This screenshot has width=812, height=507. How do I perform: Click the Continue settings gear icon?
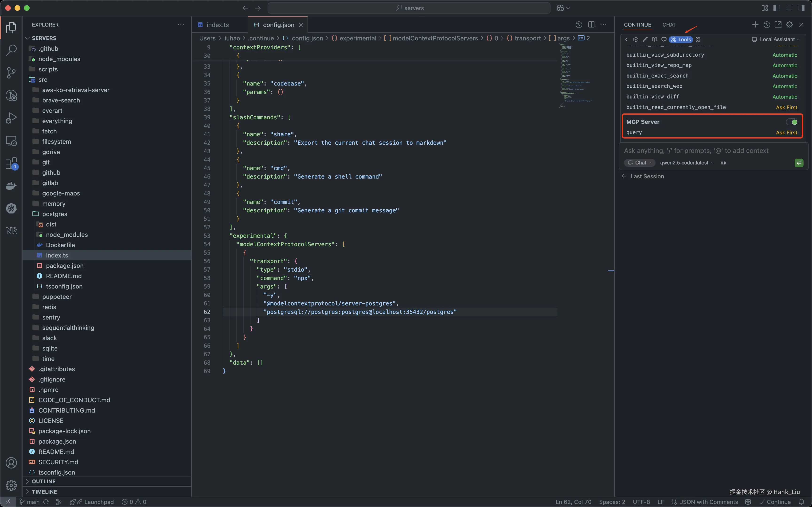tap(789, 25)
